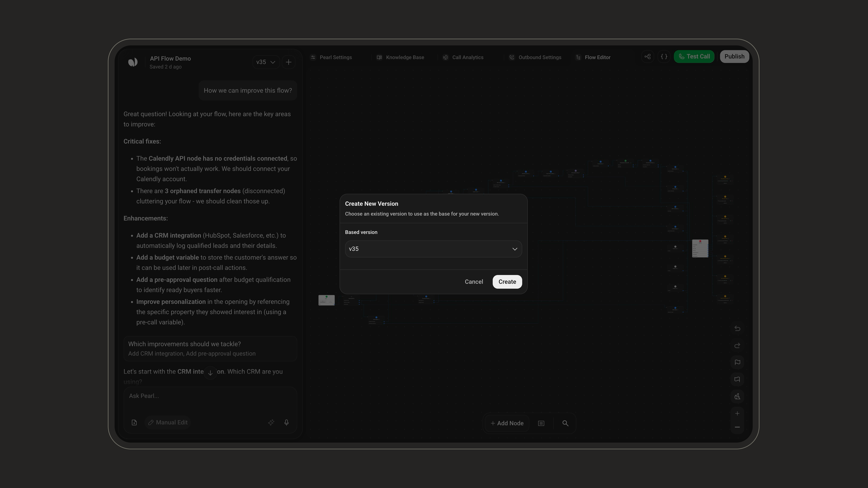Zoom out with the minus icon
The height and width of the screenshot is (488, 868).
point(737,427)
